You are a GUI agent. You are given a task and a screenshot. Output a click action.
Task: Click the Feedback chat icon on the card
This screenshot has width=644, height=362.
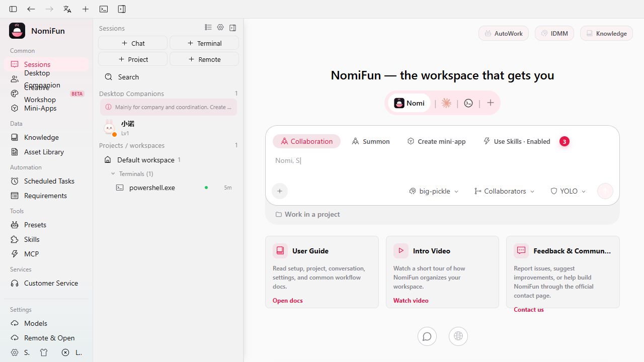point(521,250)
